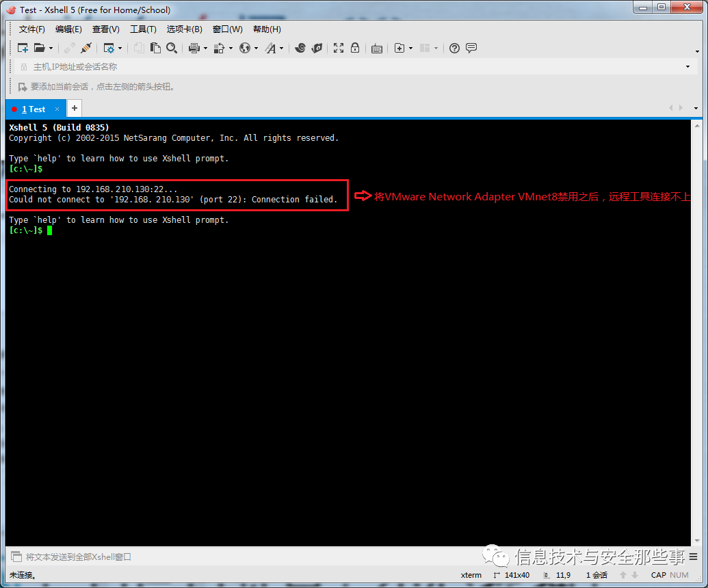Click the Help question mark icon
This screenshot has height=588, width=708.
point(455,48)
